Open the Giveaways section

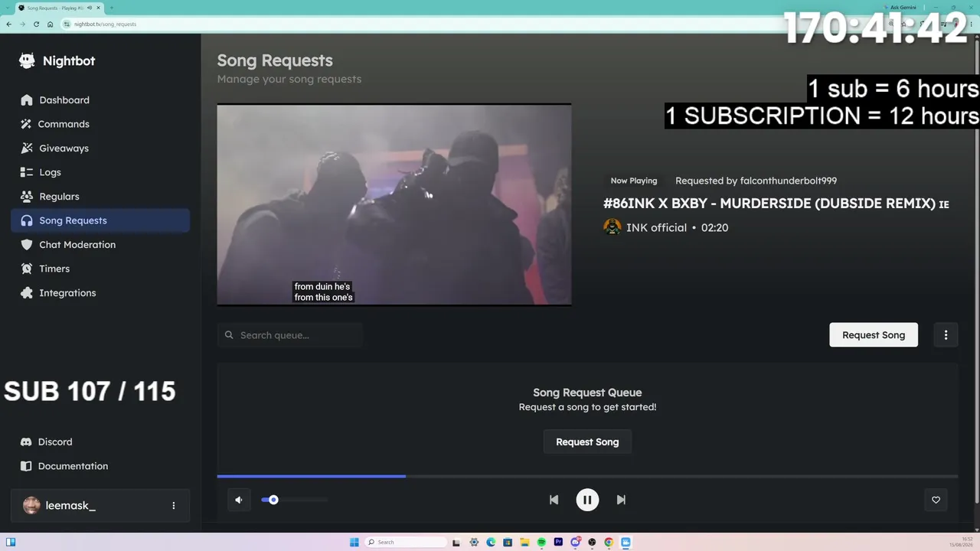point(100,148)
